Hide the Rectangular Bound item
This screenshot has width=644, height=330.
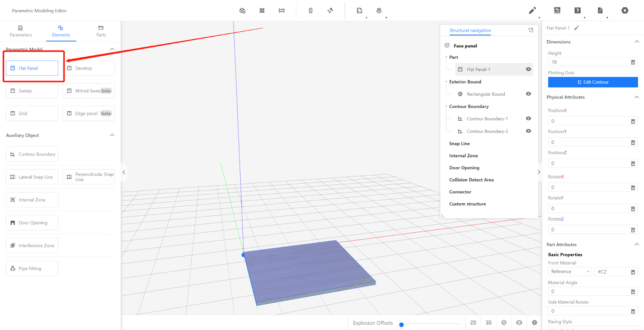coord(528,94)
